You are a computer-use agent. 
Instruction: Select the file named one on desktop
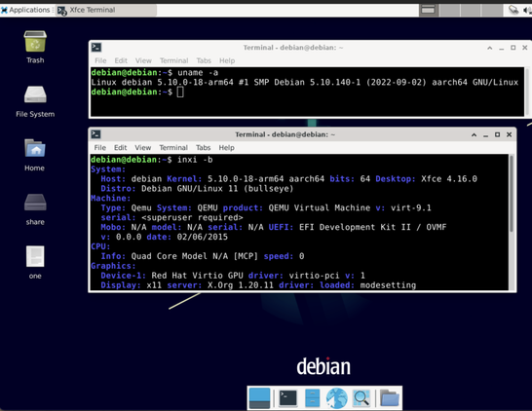(x=35, y=256)
